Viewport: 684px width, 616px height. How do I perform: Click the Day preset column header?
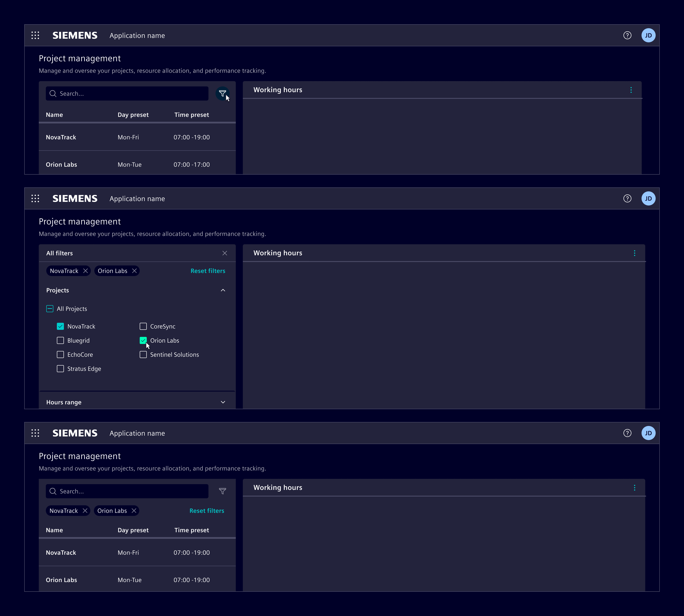[x=133, y=115]
